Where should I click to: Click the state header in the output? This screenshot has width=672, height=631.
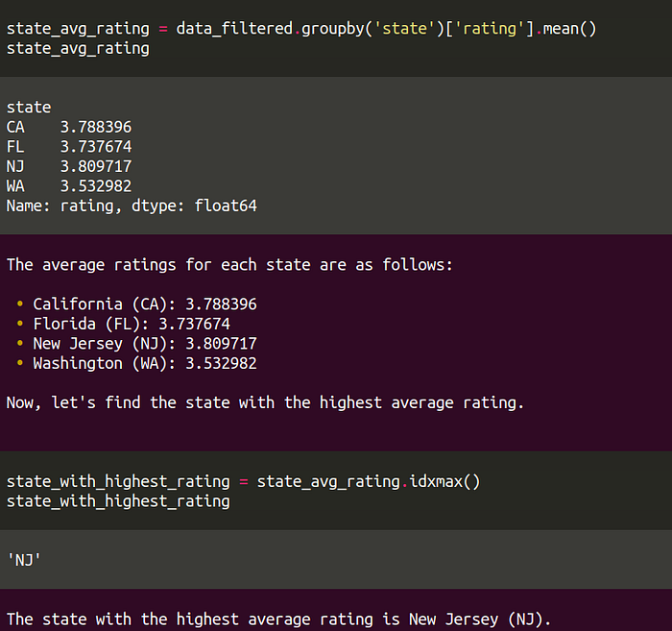click(x=29, y=108)
